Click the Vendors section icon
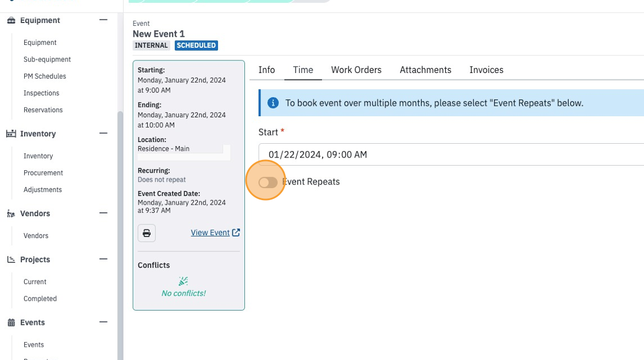 [11, 214]
